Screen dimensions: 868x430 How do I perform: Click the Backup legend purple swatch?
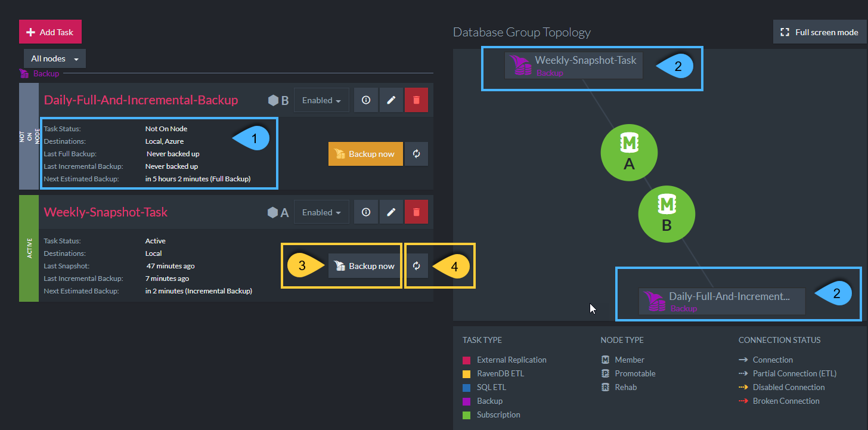467,401
